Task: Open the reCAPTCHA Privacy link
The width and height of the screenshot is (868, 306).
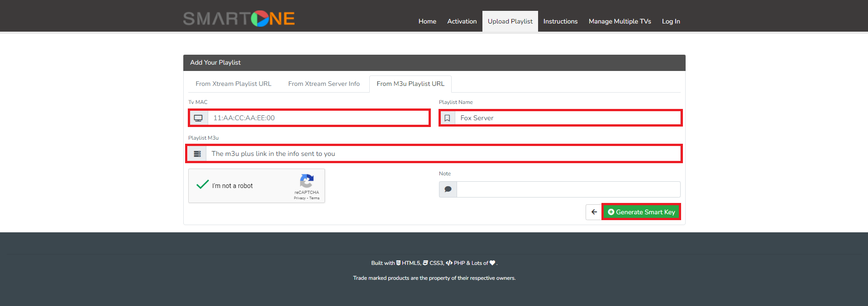Action: coord(299,198)
